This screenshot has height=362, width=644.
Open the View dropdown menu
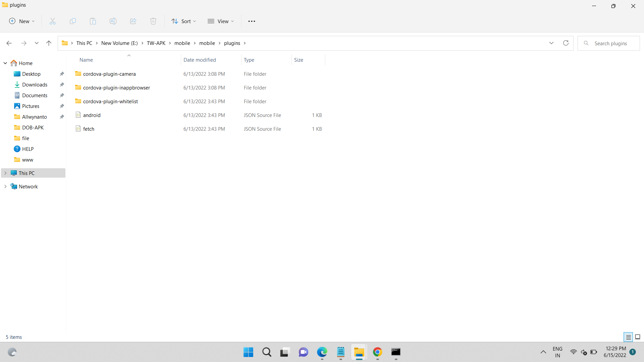point(221,21)
